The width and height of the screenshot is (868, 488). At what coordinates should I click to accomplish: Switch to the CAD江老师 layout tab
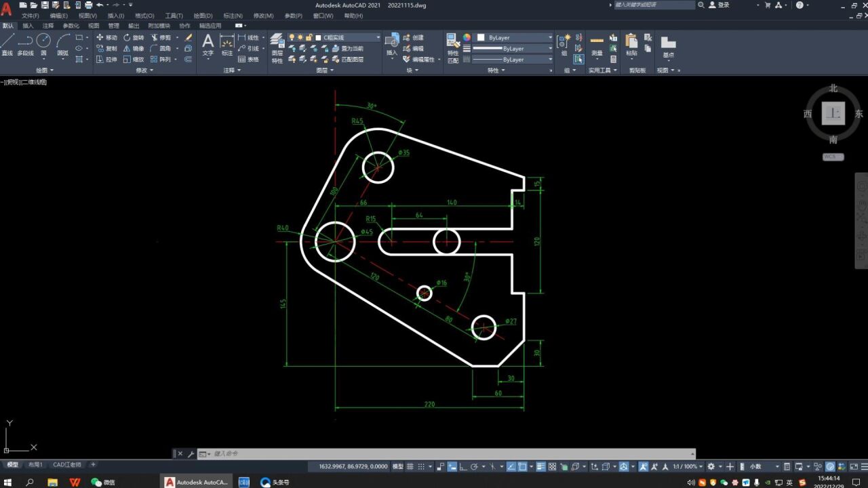[67, 464]
